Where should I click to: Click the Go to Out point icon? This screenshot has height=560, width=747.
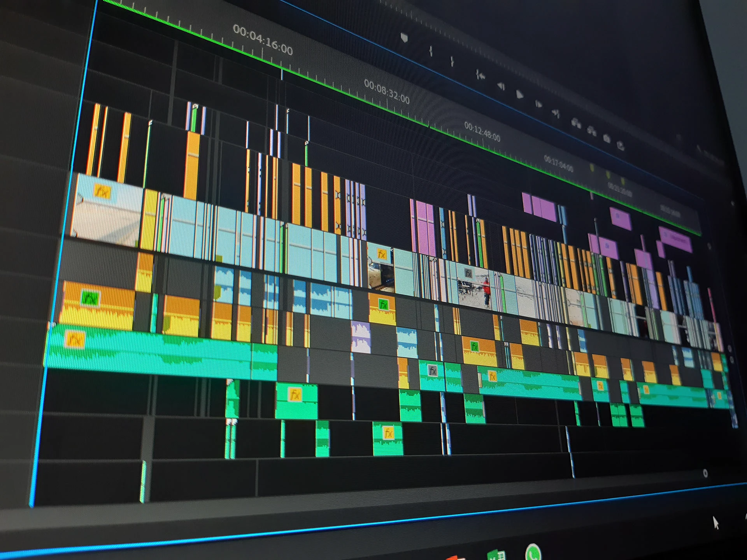[556, 113]
